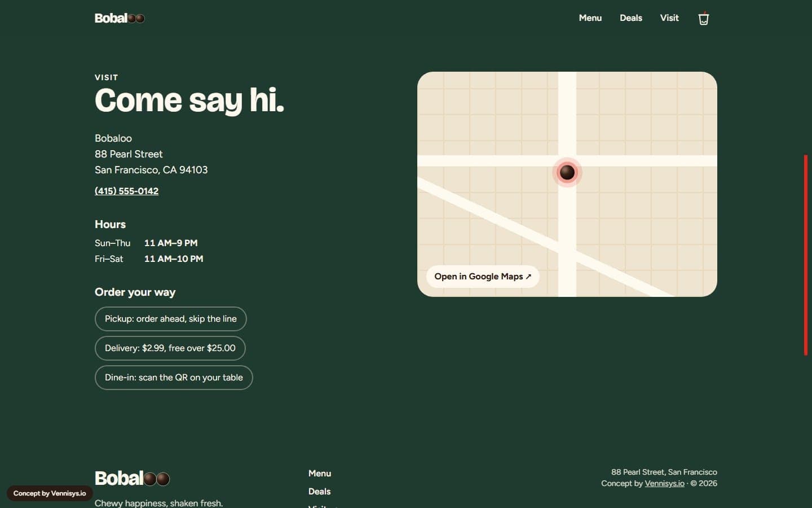Click the footer tagline Chewy happiness, shaken fresh.

point(158,503)
